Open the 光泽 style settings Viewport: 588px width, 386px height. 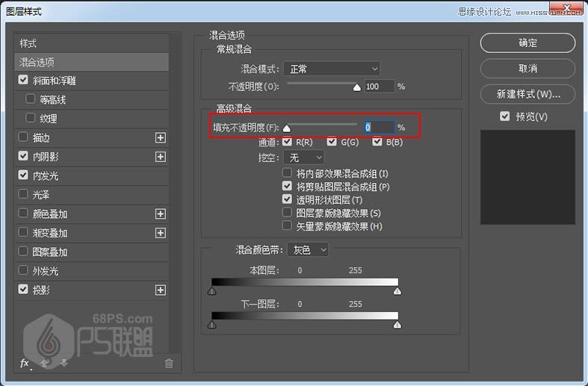(41, 194)
